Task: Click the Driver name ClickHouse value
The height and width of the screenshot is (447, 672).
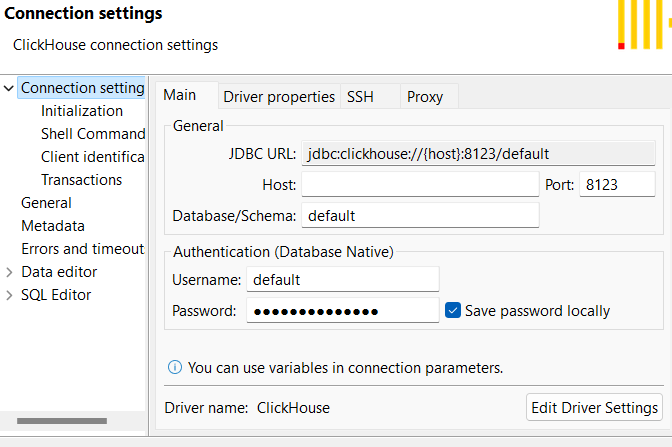Action: point(293,408)
